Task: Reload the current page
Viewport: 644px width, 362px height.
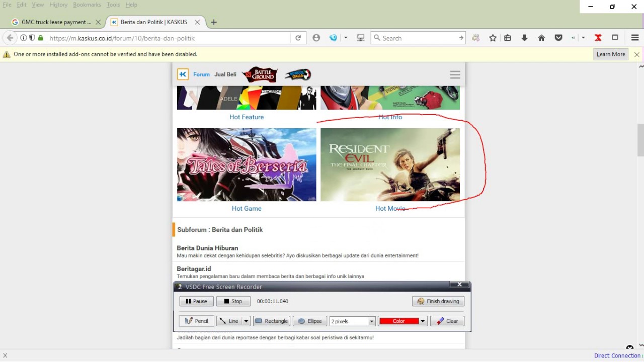Action: (298, 38)
